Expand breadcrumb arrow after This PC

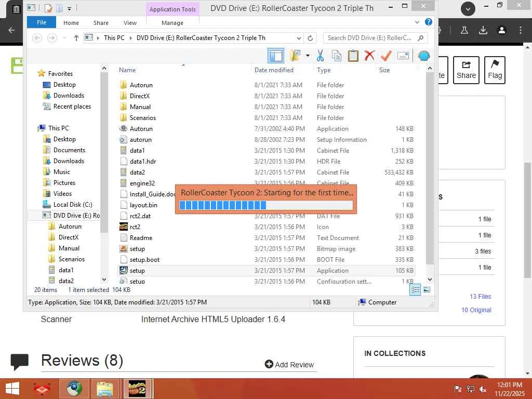tap(130, 38)
